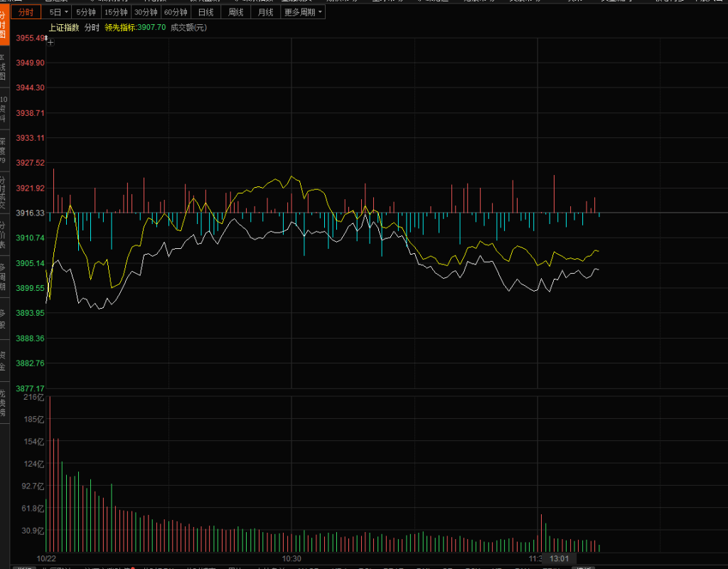Show the 月线 monthly chart

(265, 12)
